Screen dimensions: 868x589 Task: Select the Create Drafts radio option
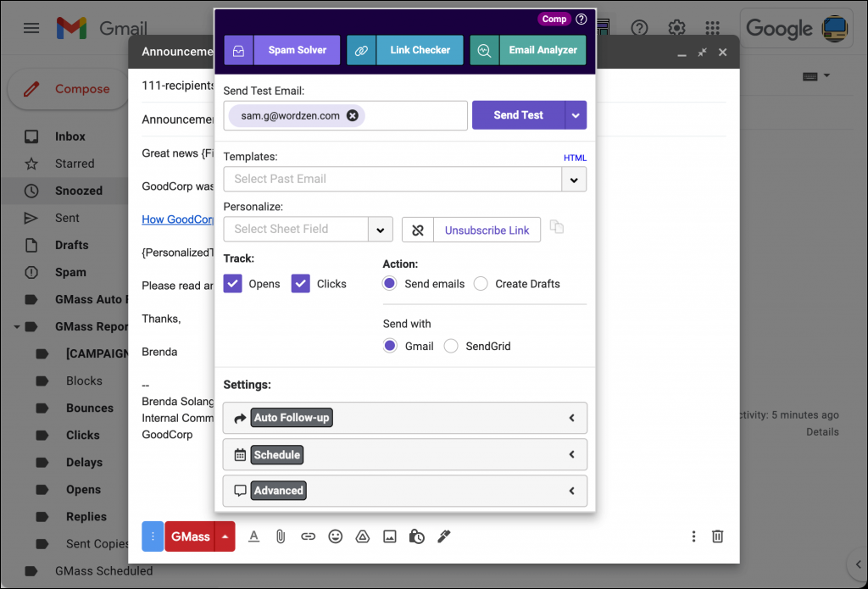point(481,283)
